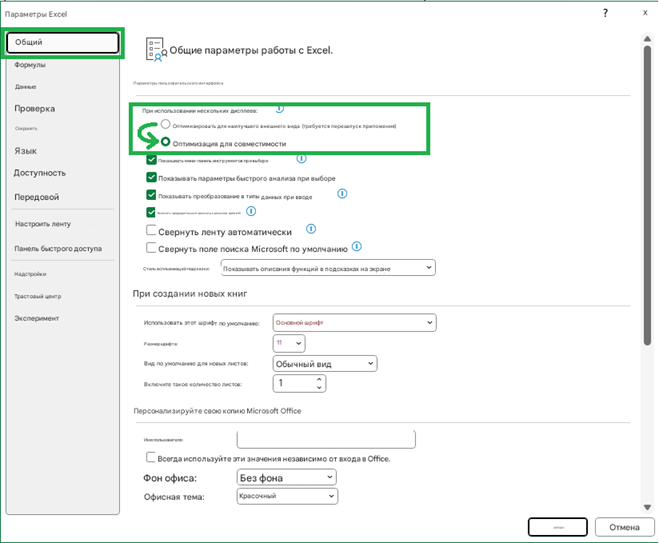Click the OK confirm button beside Отмена
The width and height of the screenshot is (659, 543).
pyautogui.click(x=557, y=527)
